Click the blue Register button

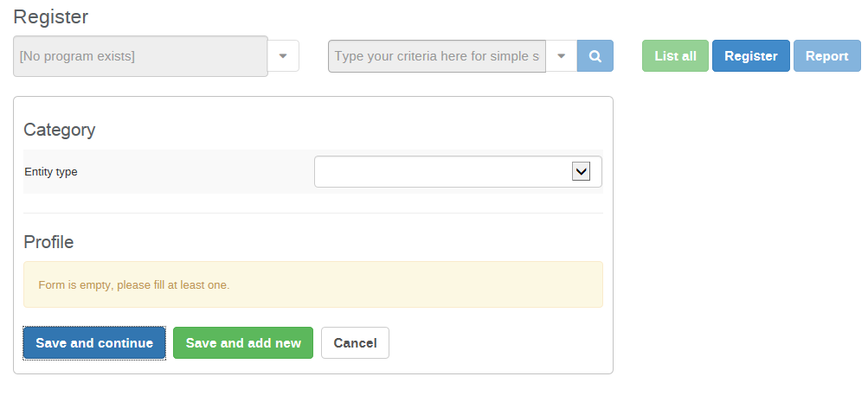pos(750,56)
